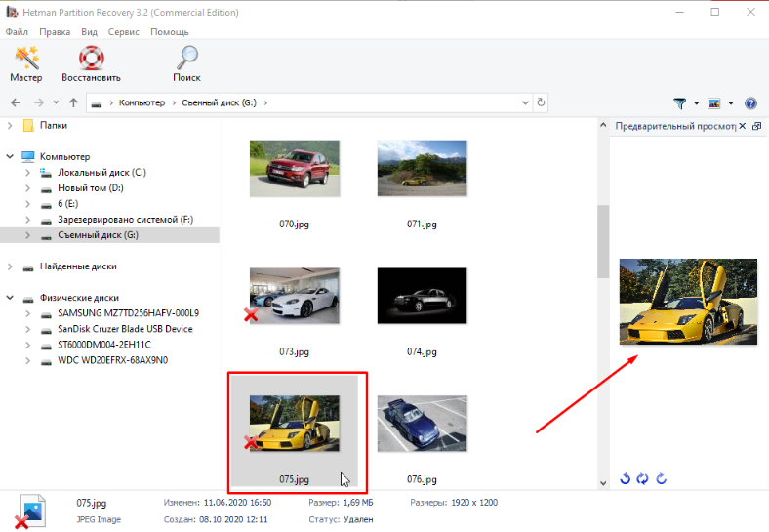Select Найденные диски item
This screenshot has width=769, height=532.
(x=78, y=266)
